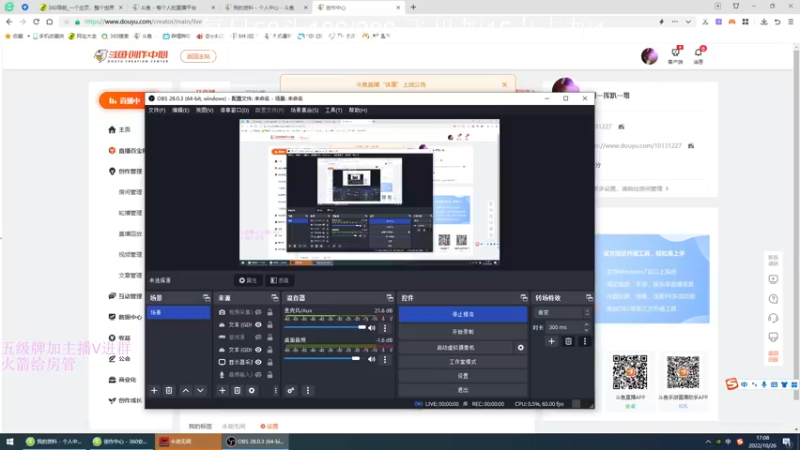This screenshot has width=800, height=450.
Task: Open the messages bell icon on Douyu header
Action: tap(698, 55)
